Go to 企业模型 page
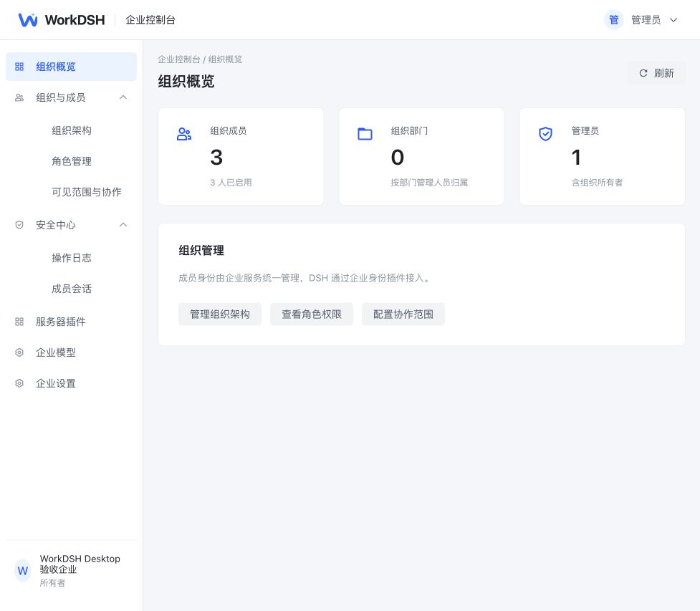 tap(56, 352)
